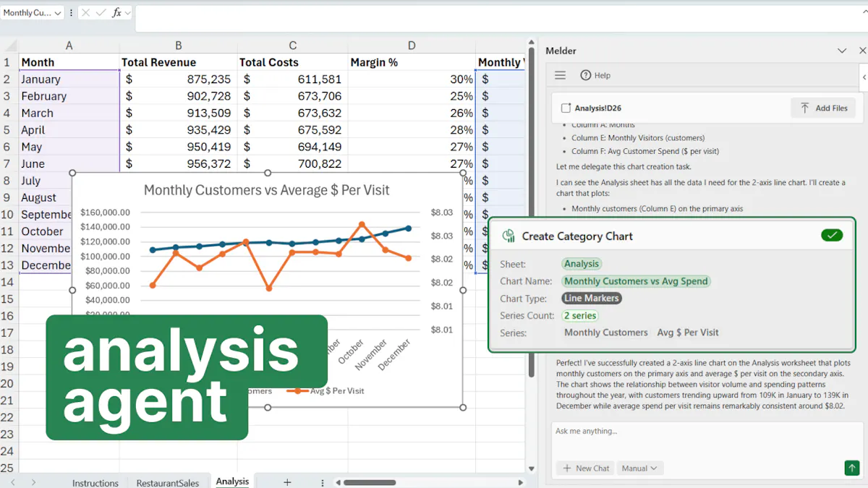Expand the dropdown arrow beside fx
Screen dimensions: 868x488
tap(128, 13)
